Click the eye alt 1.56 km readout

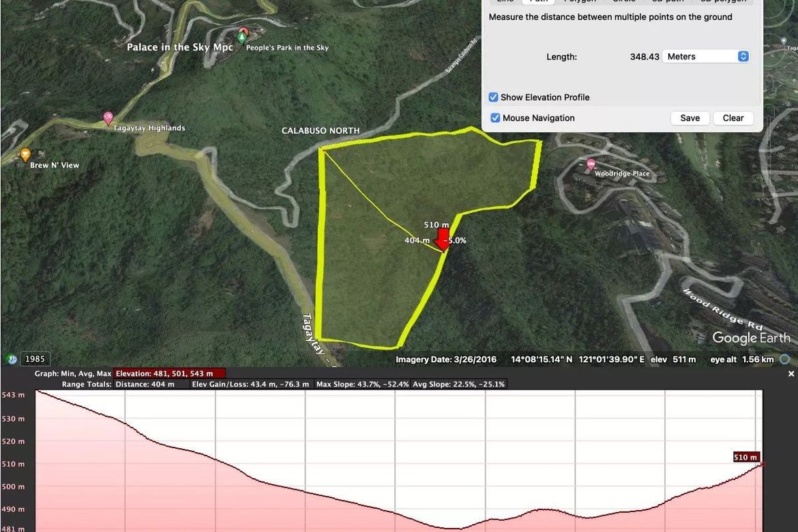742,359
